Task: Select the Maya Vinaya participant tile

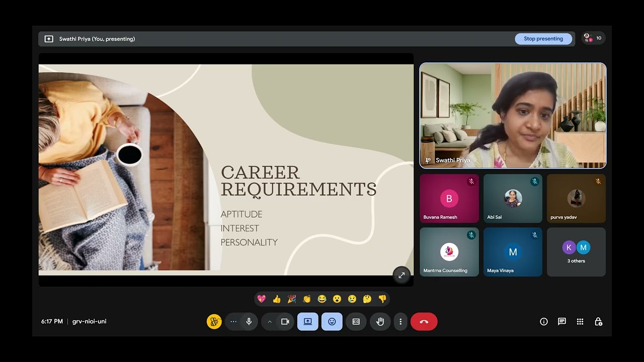Action: (513, 252)
